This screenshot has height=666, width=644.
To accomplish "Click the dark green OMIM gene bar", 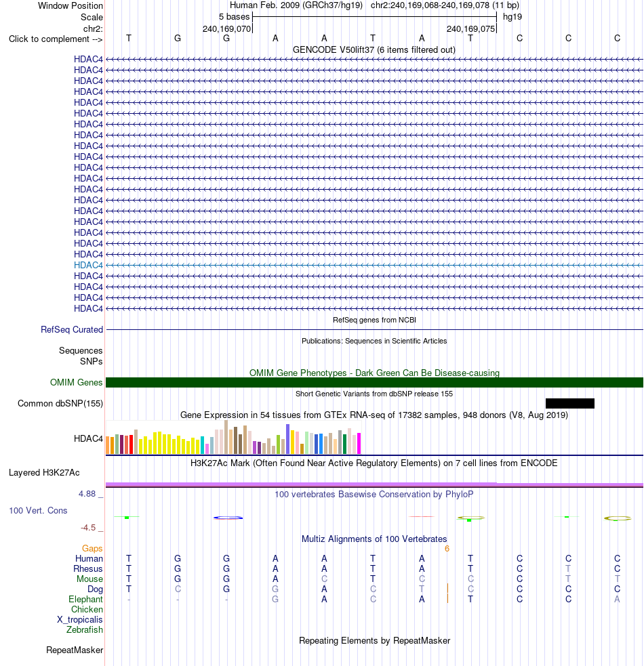I will [374, 382].
